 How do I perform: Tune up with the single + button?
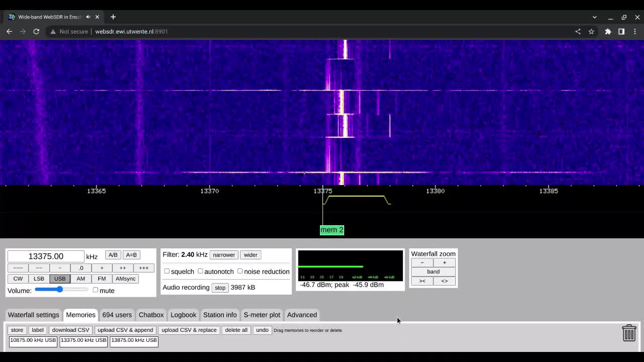(x=102, y=268)
